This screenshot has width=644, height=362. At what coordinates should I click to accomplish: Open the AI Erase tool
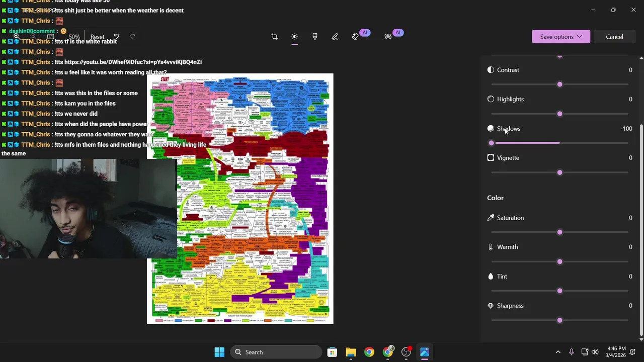356,37
